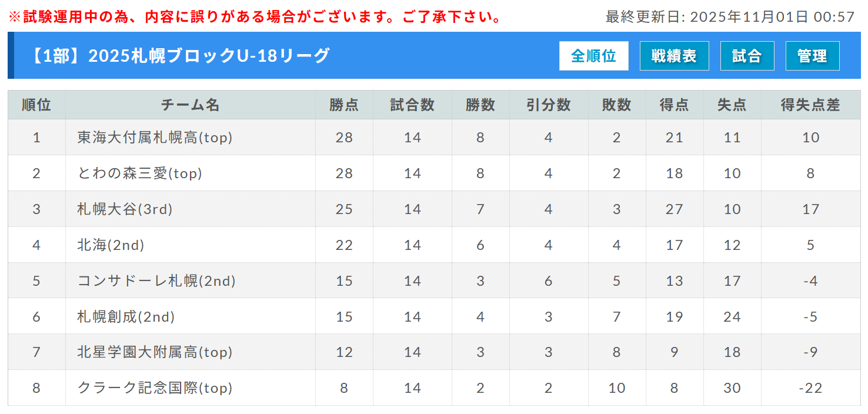Click team name 東海大付属札幌高(top)

tap(155, 138)
